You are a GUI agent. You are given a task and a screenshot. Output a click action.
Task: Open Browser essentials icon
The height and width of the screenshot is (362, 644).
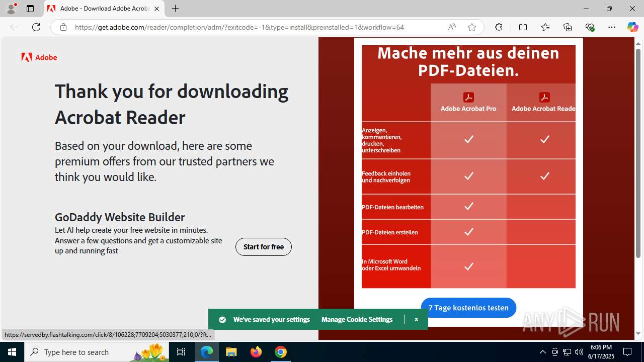pos(590,27)
